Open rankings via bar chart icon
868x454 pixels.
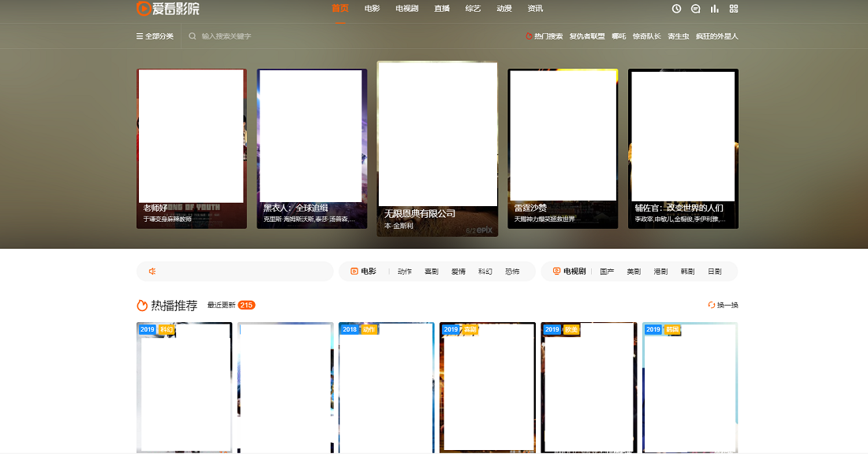pos(715,9)
